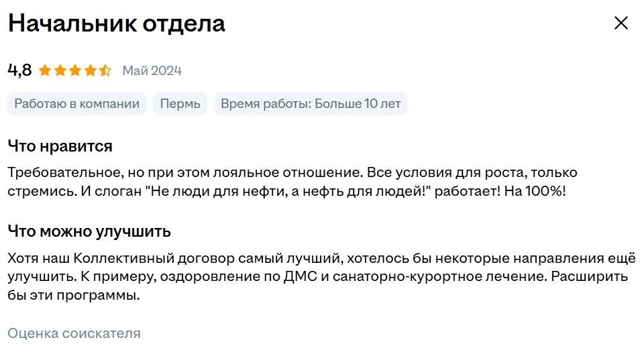Click the second rating star
644x346 pixels.
point(60,70)
